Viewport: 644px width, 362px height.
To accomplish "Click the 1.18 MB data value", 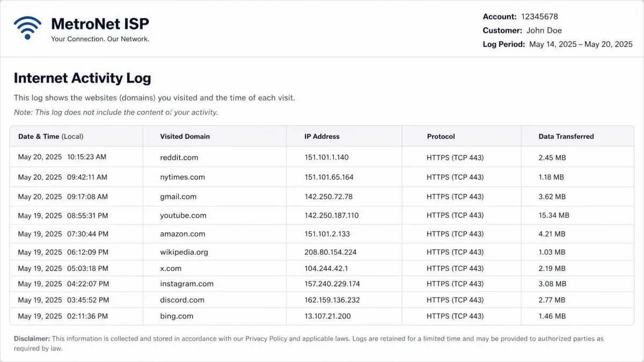I will (x=551, y=177).
